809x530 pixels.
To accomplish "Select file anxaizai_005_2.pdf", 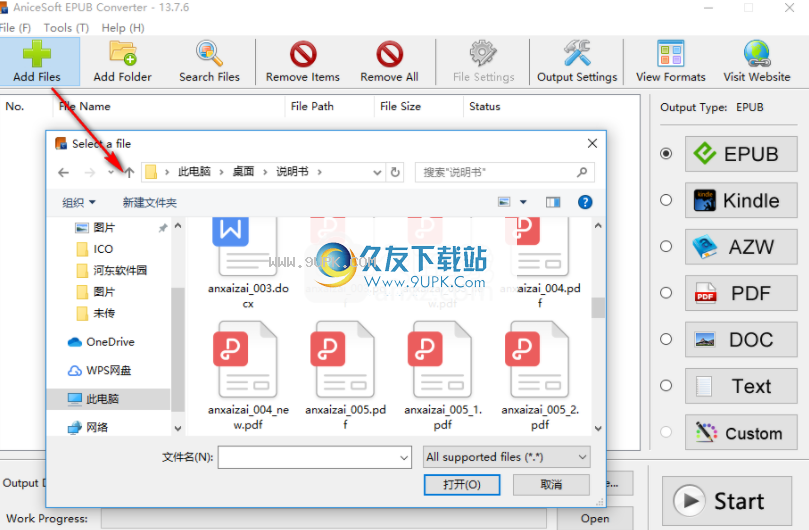I will point(540,376).
